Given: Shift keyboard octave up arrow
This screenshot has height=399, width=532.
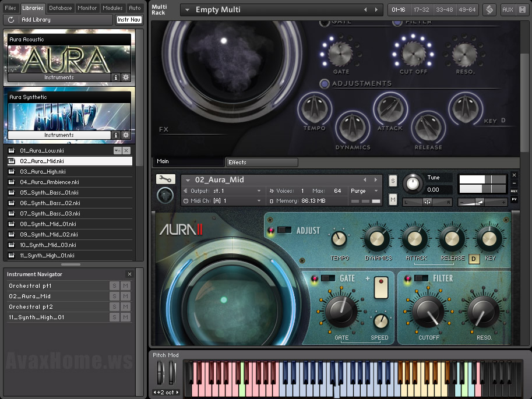Looking at the screenshot, I should point(177,392).
